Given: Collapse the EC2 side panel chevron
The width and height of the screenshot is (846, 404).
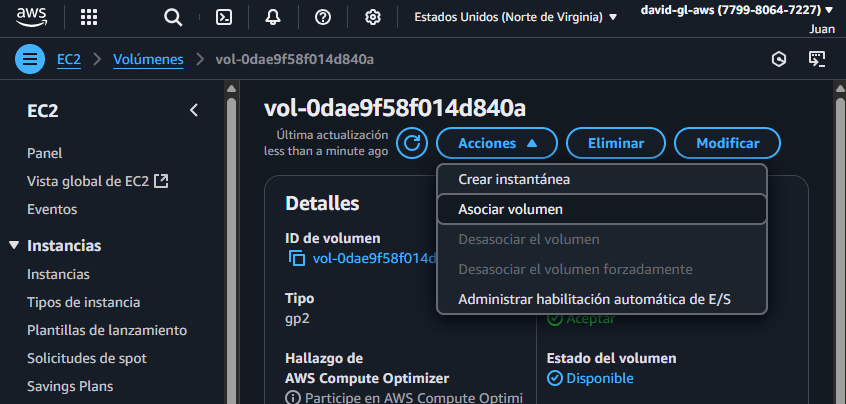Looking at the screenshot, I should (x=194, y=111).
